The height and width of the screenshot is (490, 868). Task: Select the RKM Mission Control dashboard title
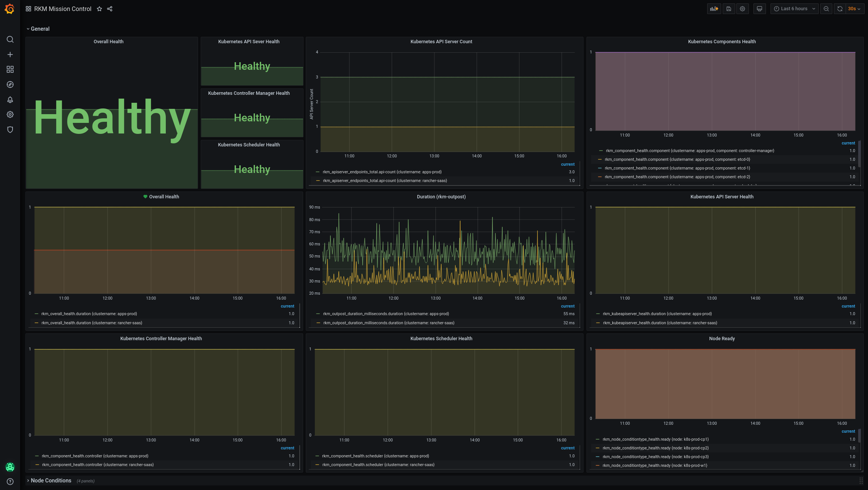point(62,9)
